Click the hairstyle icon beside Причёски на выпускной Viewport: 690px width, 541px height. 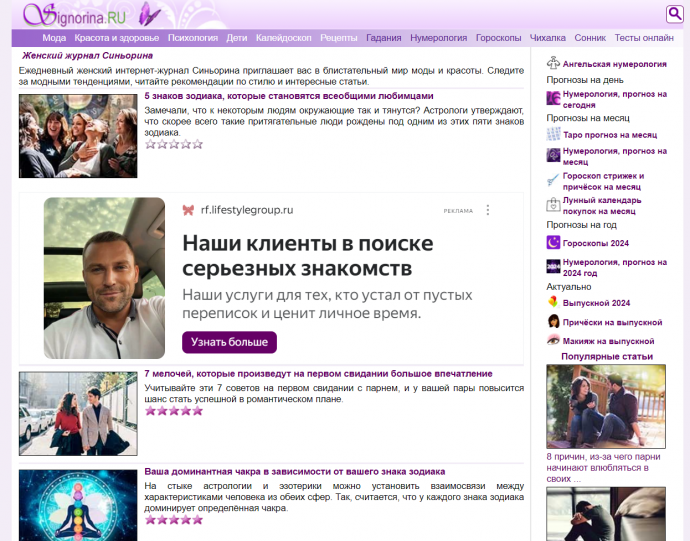553,321
